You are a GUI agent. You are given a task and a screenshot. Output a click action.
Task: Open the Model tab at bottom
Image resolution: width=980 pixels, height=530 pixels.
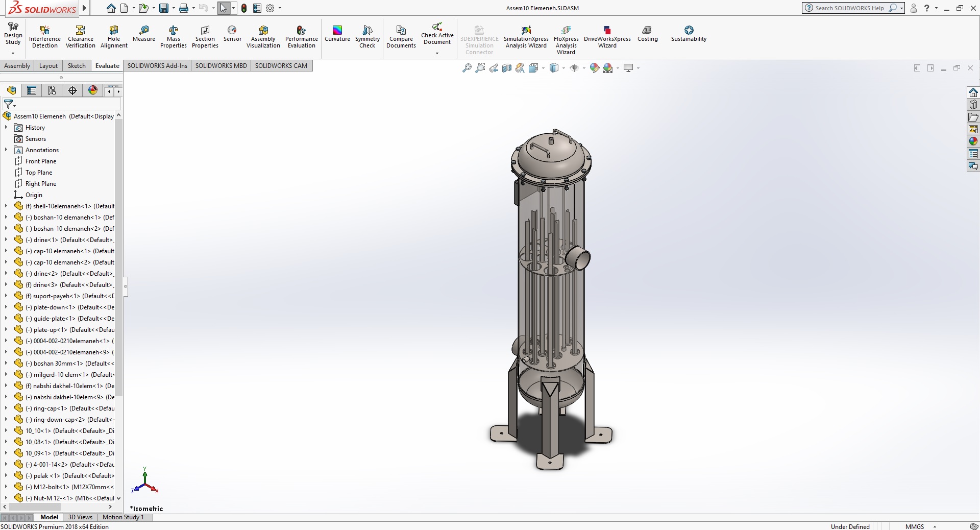click(50, 517)
